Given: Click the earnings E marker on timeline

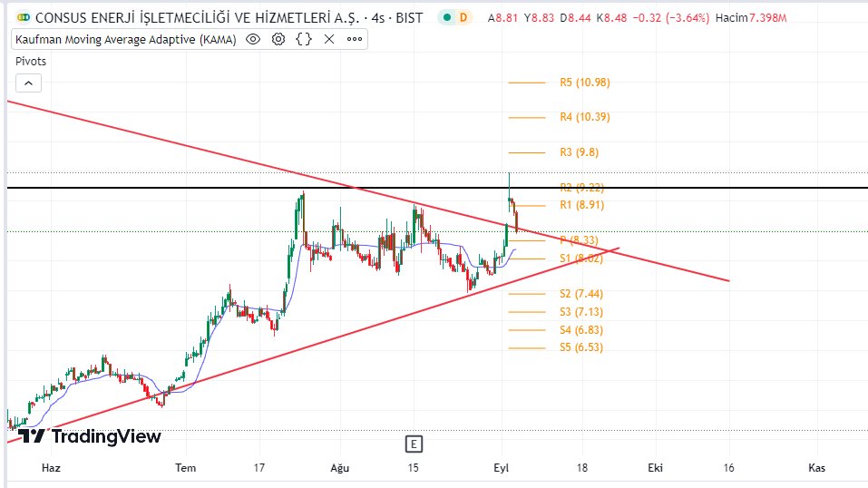Looking at the screenshot, I should tap(414, 444).
